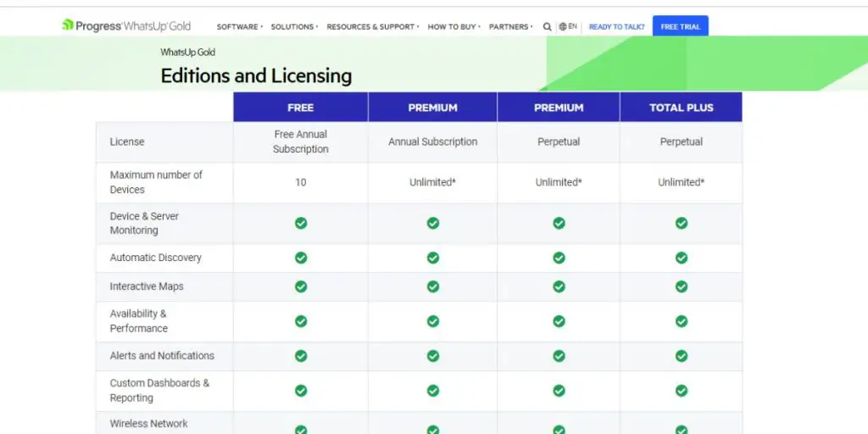Click Perpetual Premium checkmark for Device & Server Monitoring

tap(559, 223)
